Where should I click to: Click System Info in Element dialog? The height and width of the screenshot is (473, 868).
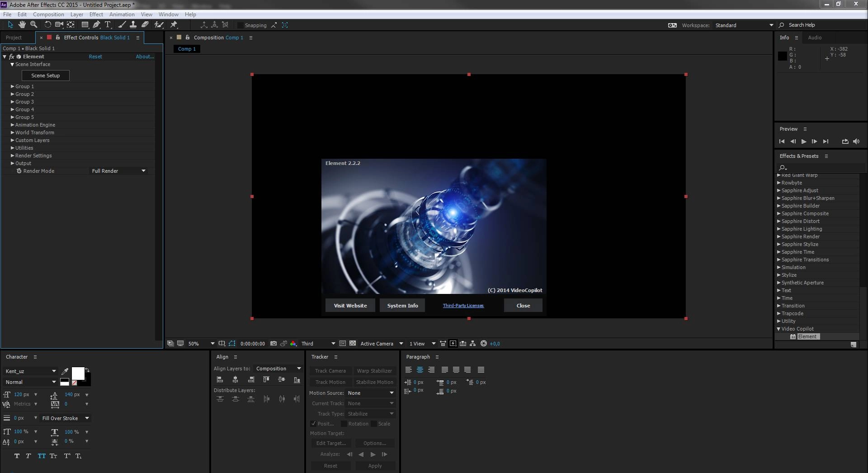(x=402, y=306)
